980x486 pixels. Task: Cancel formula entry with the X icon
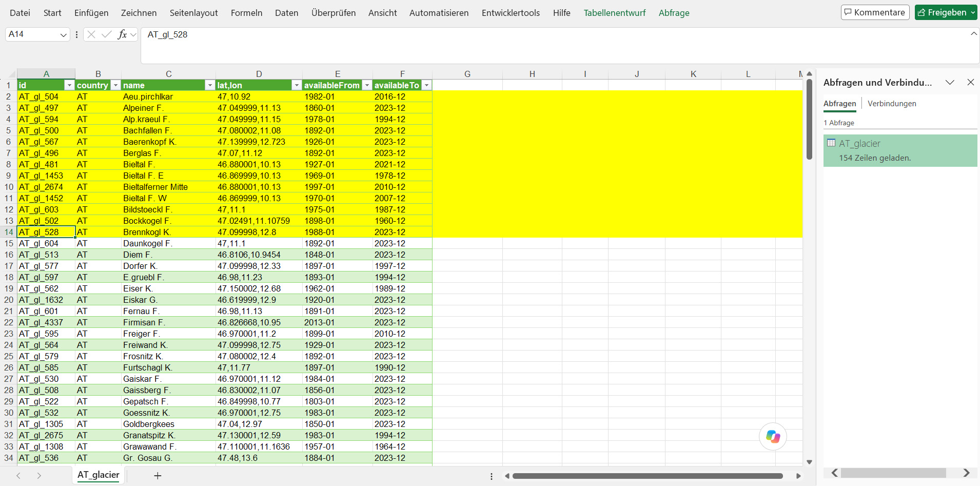click(x=91, y=34)
